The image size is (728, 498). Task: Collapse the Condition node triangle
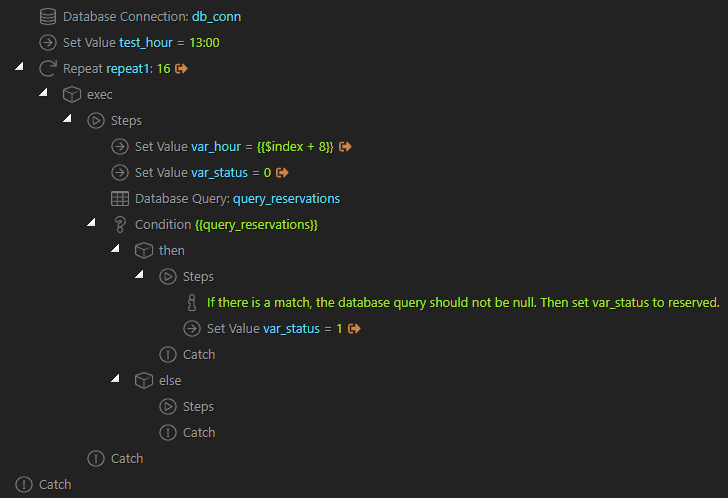pos(91,223)
